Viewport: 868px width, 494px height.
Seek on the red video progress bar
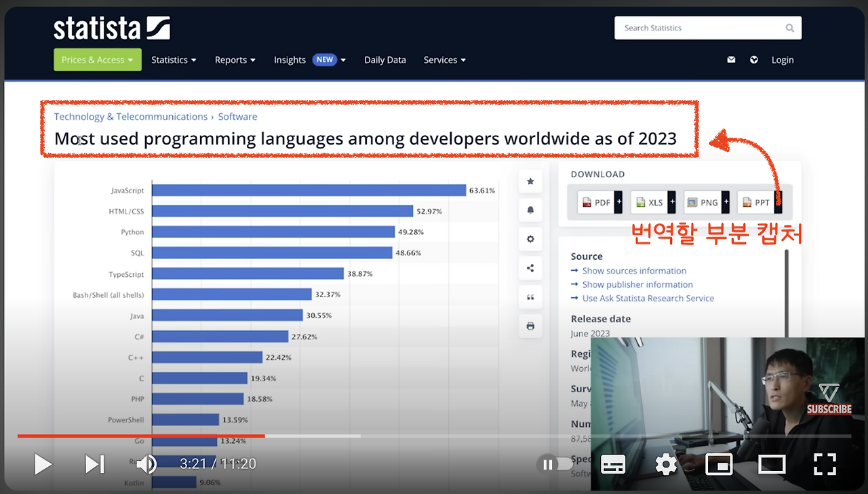(x=434, y=436)
